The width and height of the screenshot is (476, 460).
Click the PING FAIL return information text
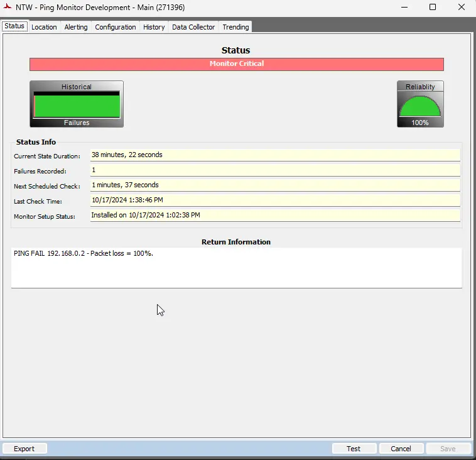(83, 253)
